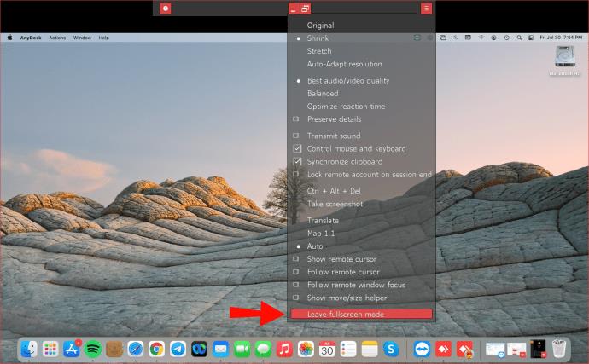The image size is (589, 364).
Task: Open Telegram from the dock
Action: (x=178, y=349)
